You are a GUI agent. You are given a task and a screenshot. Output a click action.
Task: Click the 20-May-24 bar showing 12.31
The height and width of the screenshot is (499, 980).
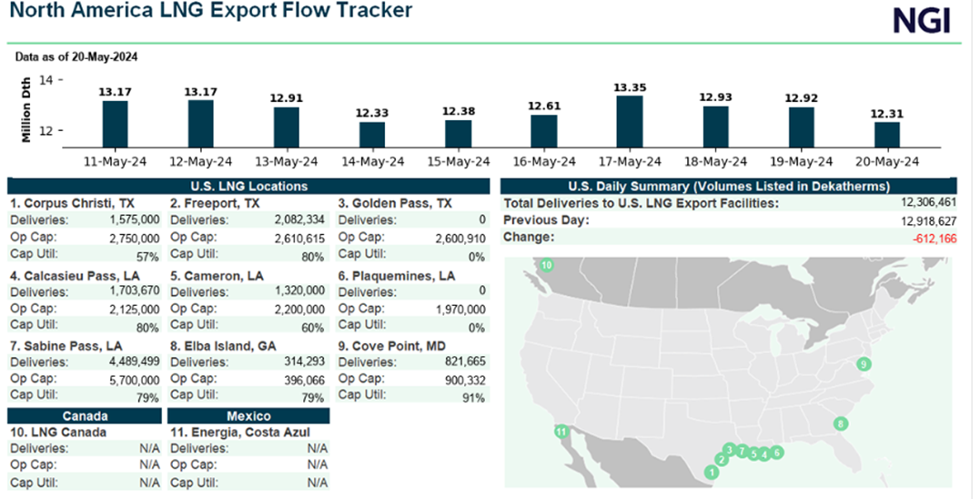click(x=887, y=135)
